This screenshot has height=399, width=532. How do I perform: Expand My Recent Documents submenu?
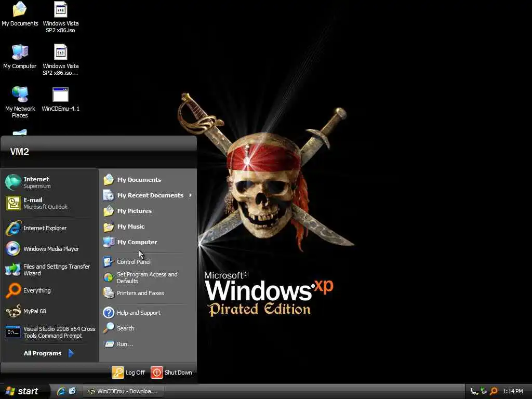148,195
